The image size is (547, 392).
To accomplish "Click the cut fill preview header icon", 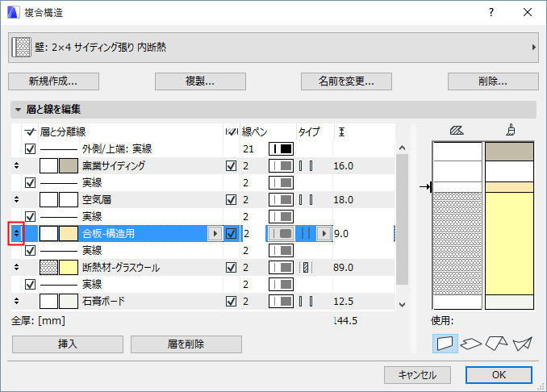I will pos(457,131).
